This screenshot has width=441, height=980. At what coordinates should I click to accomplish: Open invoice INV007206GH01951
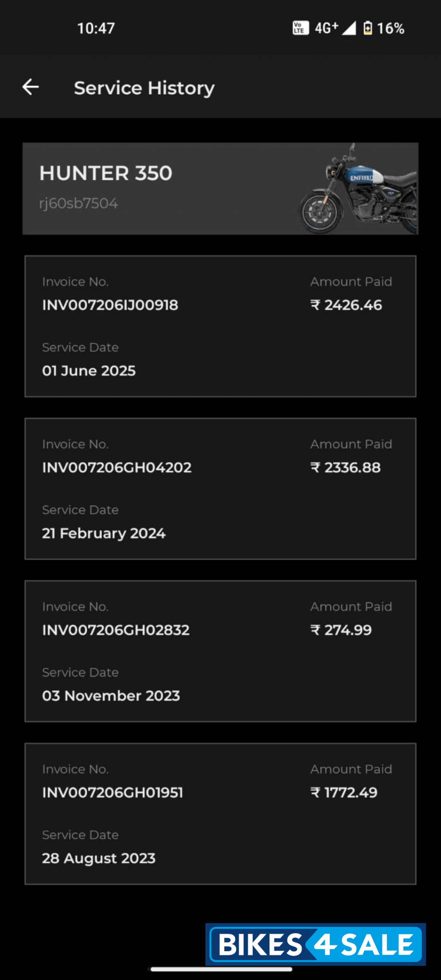point(112,792)
